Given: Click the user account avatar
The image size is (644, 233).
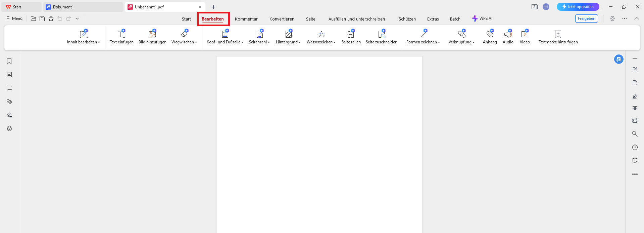Looking at the screenshot, I should pyautogui.click(x=546, y=7).
